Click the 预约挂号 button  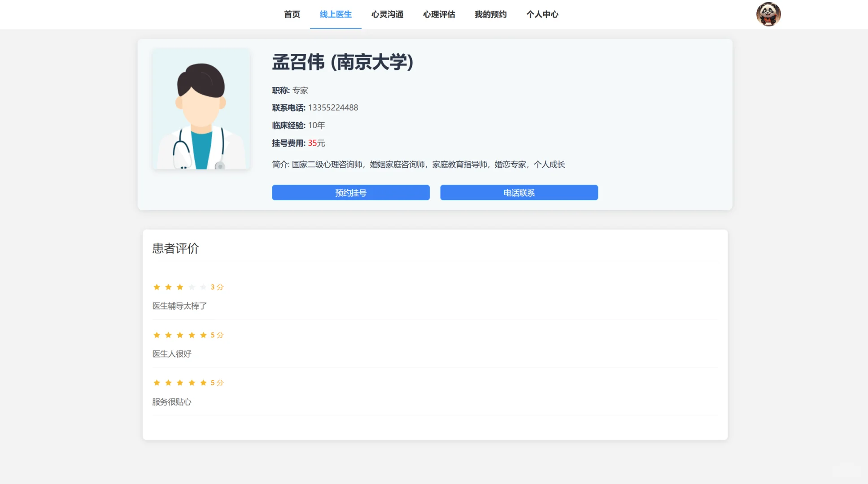click(x=350, y=192)
